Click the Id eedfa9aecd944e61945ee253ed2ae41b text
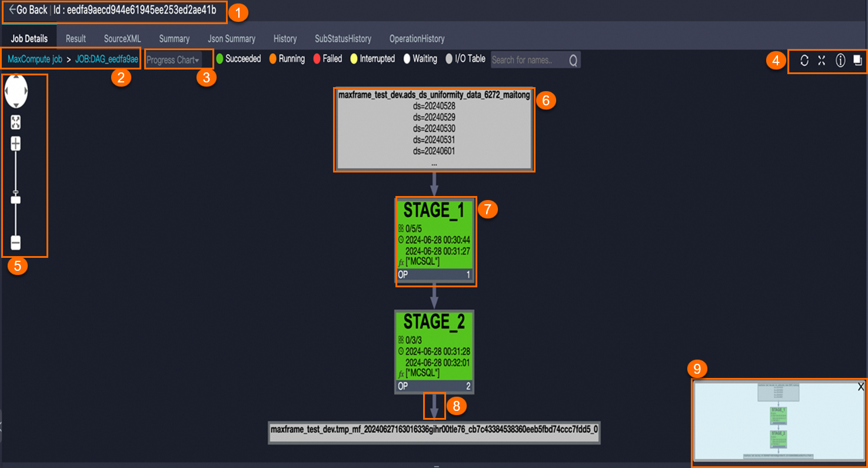Screen dimensions: 868x468 click(135, 10)
